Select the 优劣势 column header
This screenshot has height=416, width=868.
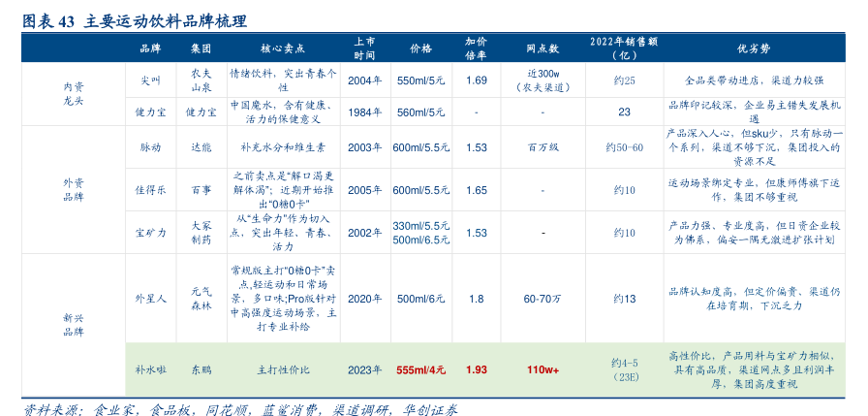click(754, 48)
